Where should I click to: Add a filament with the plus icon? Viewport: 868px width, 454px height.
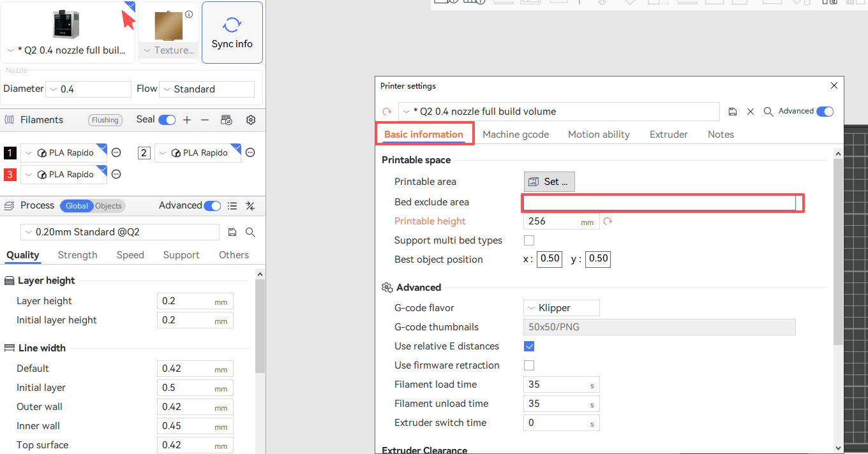point(187,120)
